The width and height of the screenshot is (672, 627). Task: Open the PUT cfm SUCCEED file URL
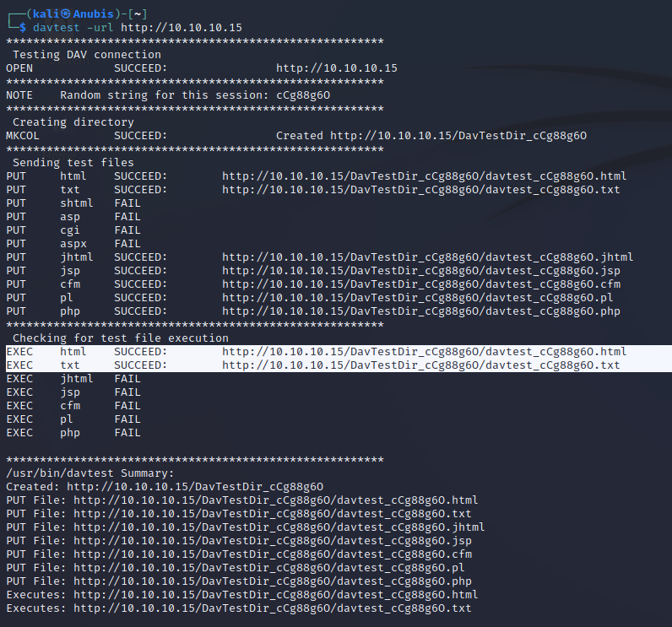point(420,284)
